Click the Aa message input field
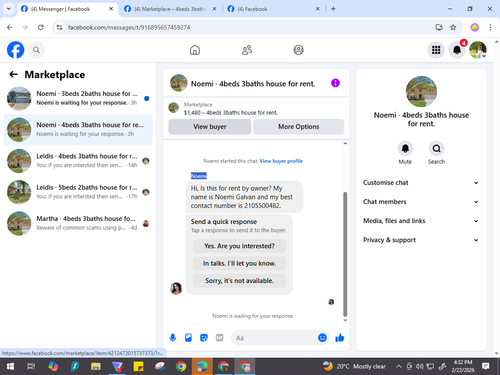The height and width of the screenshot is (375, 500). coord(274,338)
